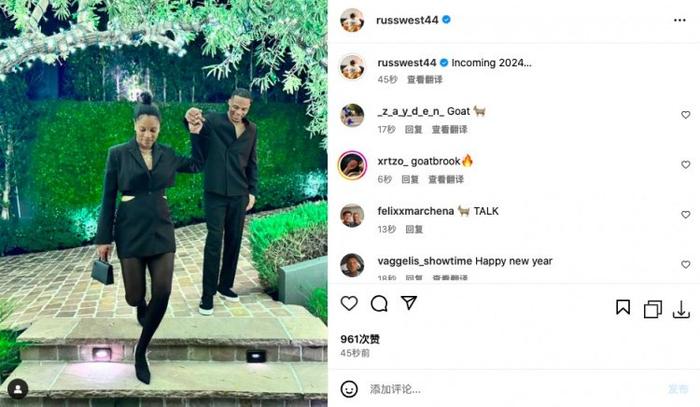View tagged people icon on the photo

pos(18,389)
